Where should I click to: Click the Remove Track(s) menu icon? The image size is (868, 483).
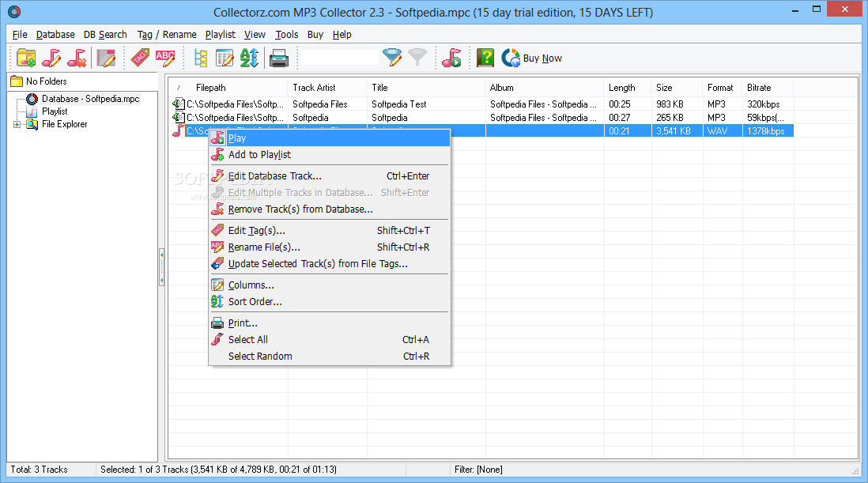click(217, 209)
